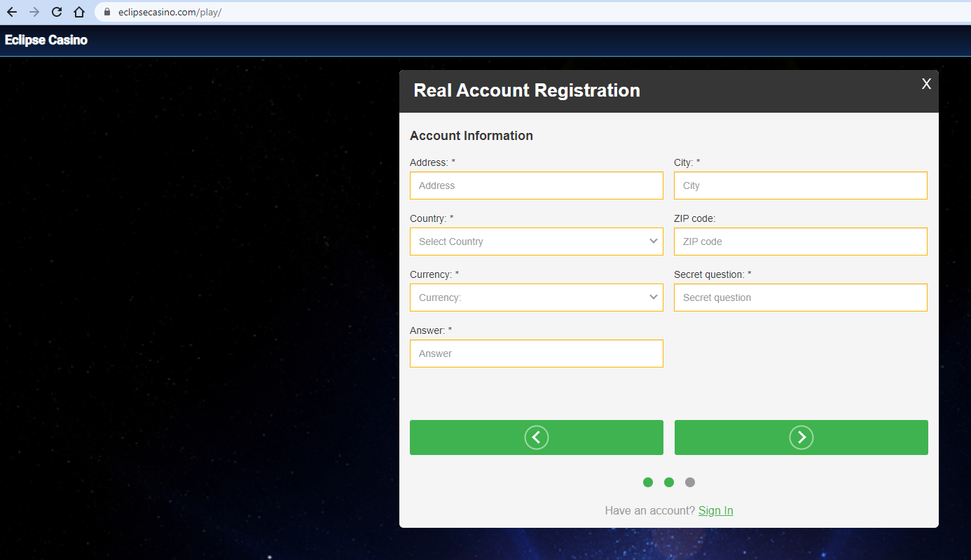
Task: Open the Select Country dropdown
Action: point(536,241)
